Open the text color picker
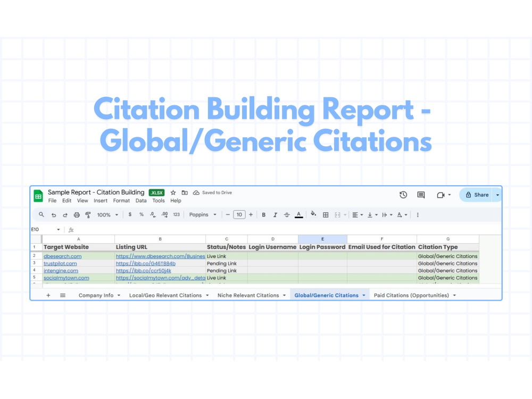 298,215
